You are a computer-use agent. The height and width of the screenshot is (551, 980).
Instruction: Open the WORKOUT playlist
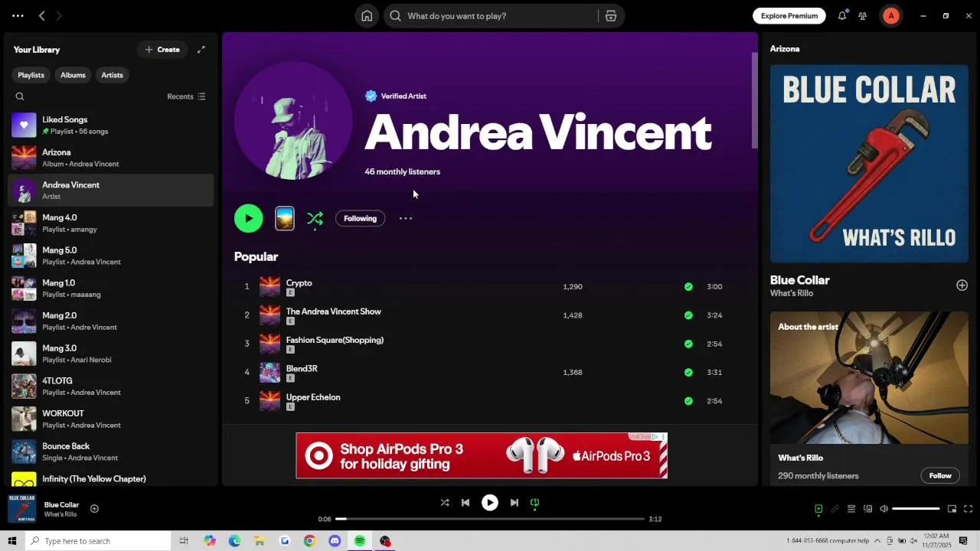click(x=110, y=419)
